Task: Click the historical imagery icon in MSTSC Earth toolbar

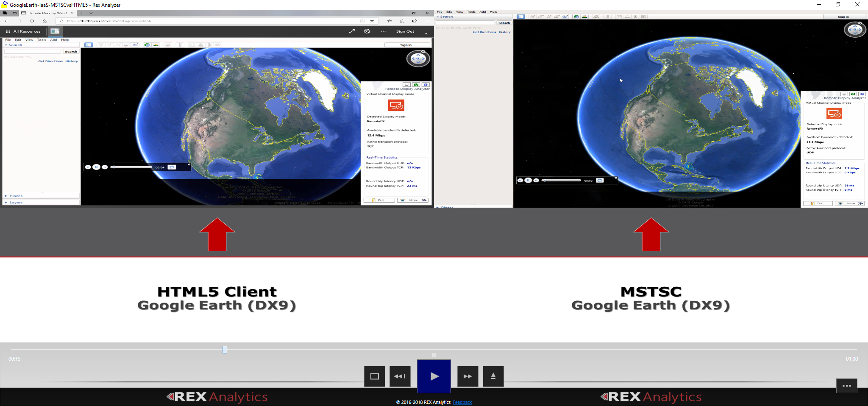Action: (x=576, y=17)
